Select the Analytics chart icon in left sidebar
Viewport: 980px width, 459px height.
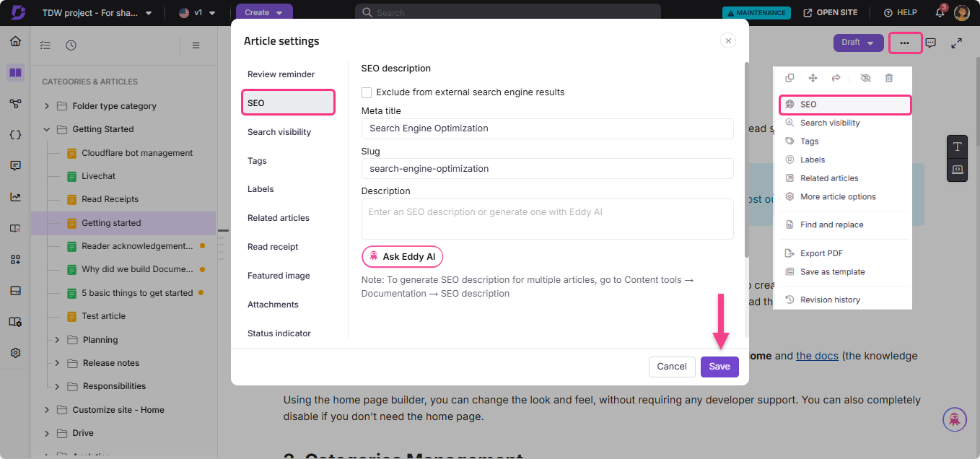pos(15,196)
